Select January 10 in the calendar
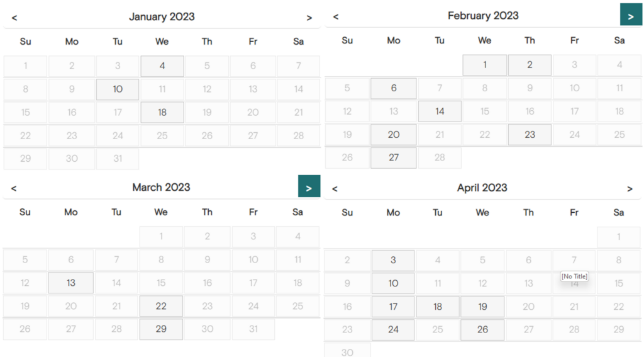The width and height of the screenshot is (644, 357). coord(118,89)
